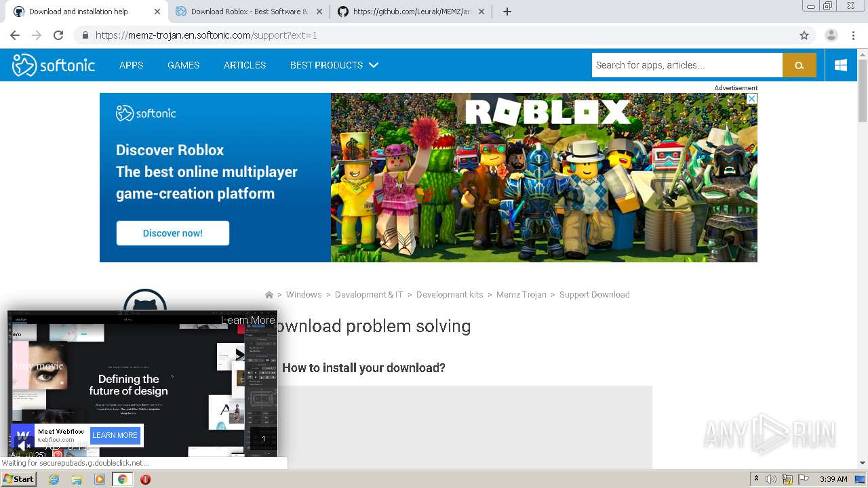
Task: Close the Download Roblox tab
Action: 319,12
